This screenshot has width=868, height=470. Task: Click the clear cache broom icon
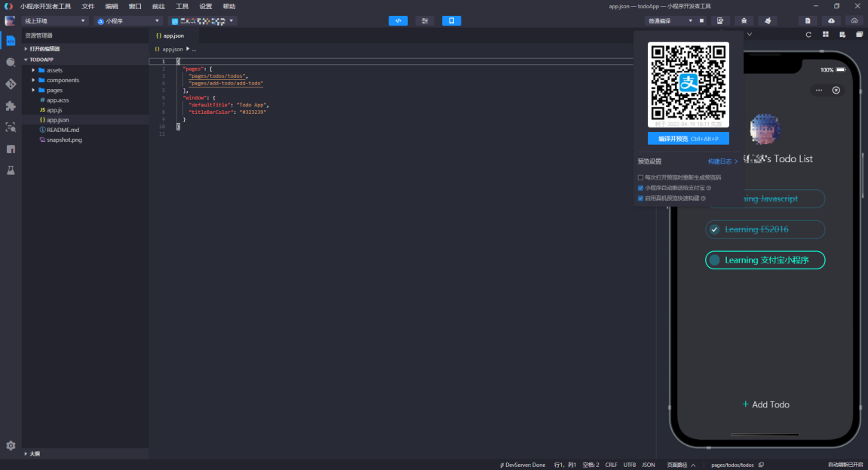768,20
